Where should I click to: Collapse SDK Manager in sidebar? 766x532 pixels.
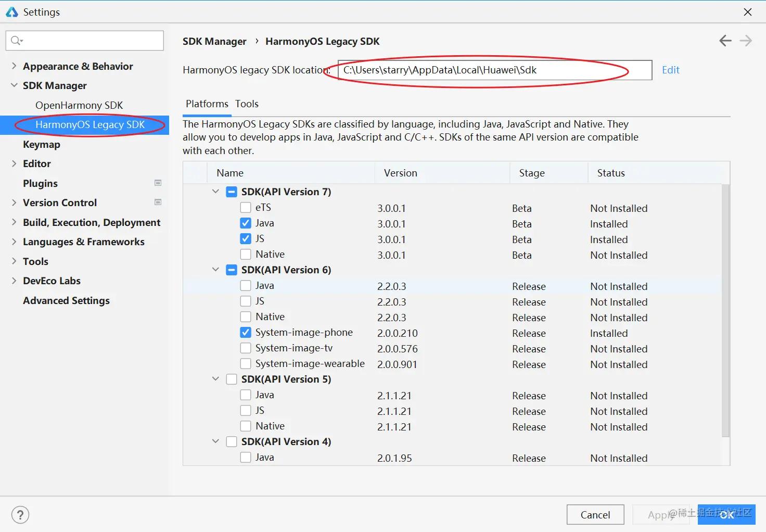tap(14, 85)
